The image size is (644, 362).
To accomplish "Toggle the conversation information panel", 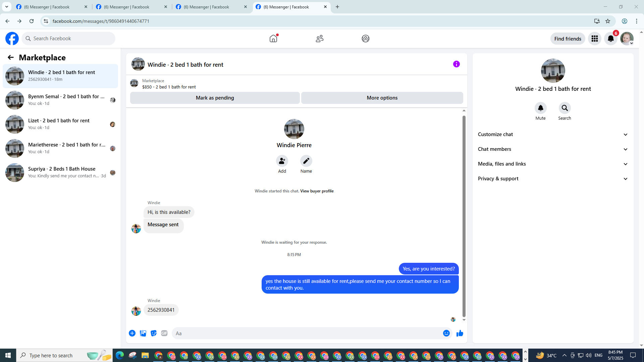I will pyautogui.click(x=456, y=64).
